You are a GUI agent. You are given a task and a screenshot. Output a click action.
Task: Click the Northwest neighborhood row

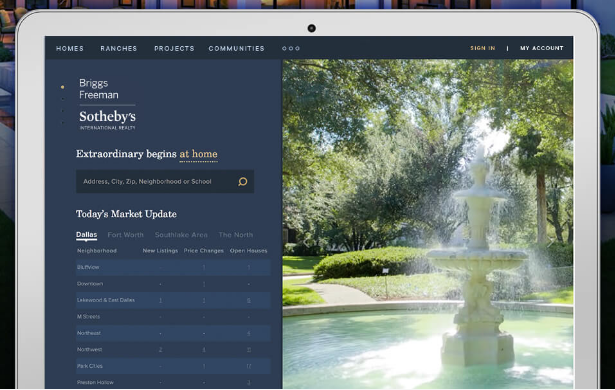pyautogui.click(x=173, y=350)
